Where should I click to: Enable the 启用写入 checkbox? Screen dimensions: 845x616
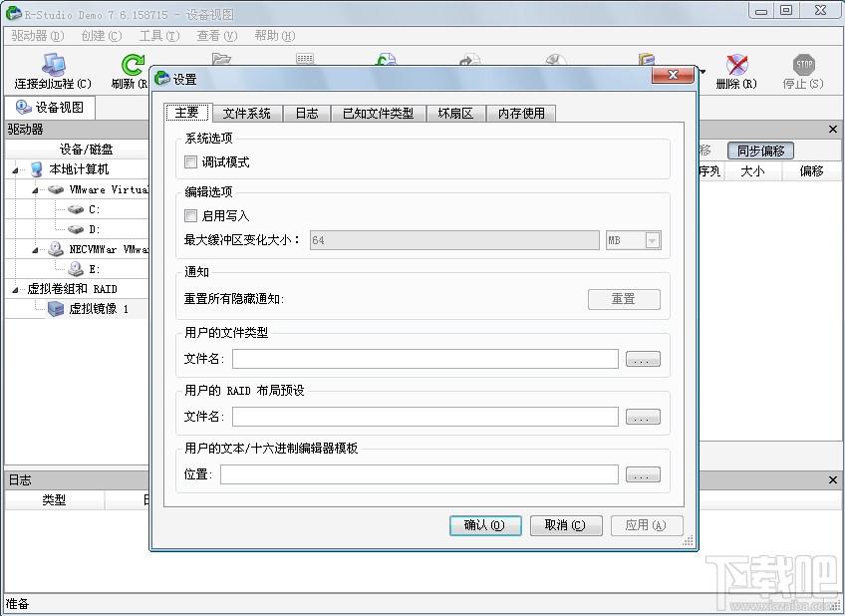(x=190, y=215)
